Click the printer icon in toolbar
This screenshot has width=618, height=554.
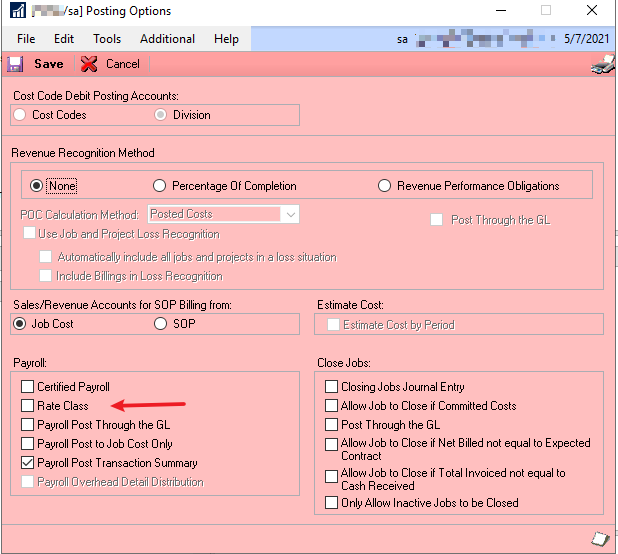coord(601,66)
